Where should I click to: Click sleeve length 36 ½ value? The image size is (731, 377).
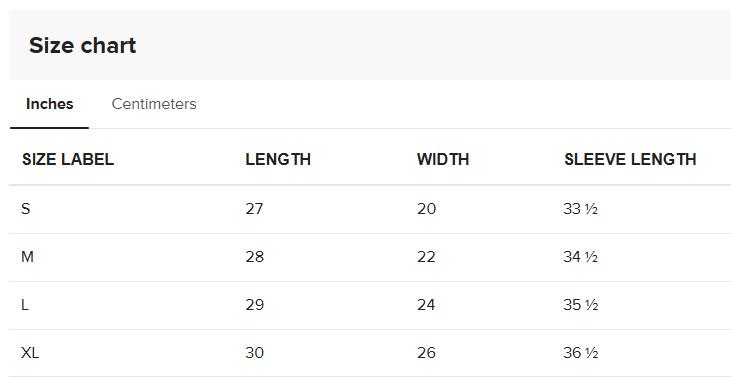580,353
